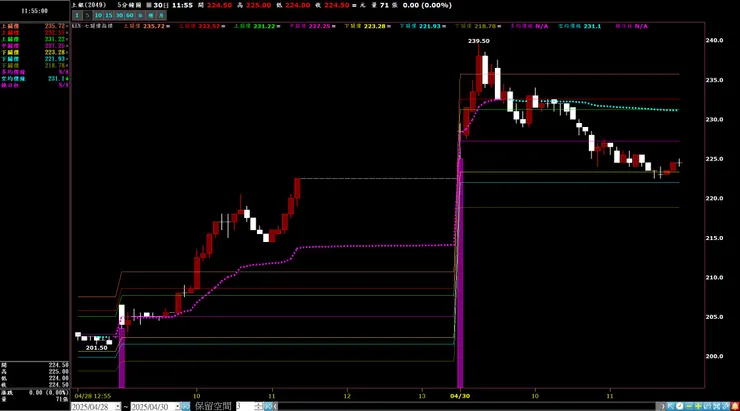Image resolution: width=740 pixels, height=411 pixels.
Task: Click the 04/30 date marker on time axis
Action: point(460,396)
